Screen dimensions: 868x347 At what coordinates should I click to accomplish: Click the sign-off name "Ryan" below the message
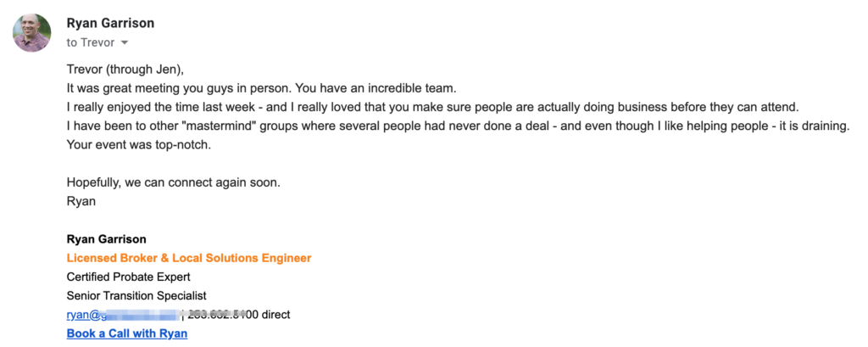[81, 201]
